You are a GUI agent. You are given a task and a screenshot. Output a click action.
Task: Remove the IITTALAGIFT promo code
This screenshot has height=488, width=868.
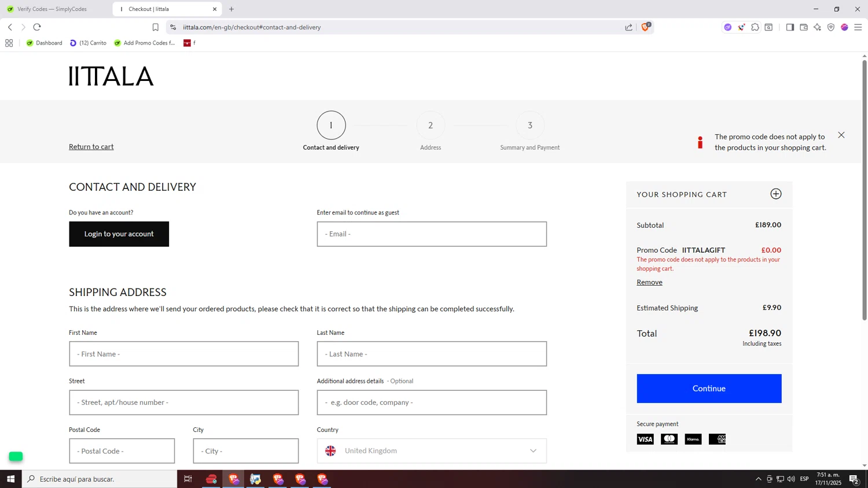pos(649,282)
